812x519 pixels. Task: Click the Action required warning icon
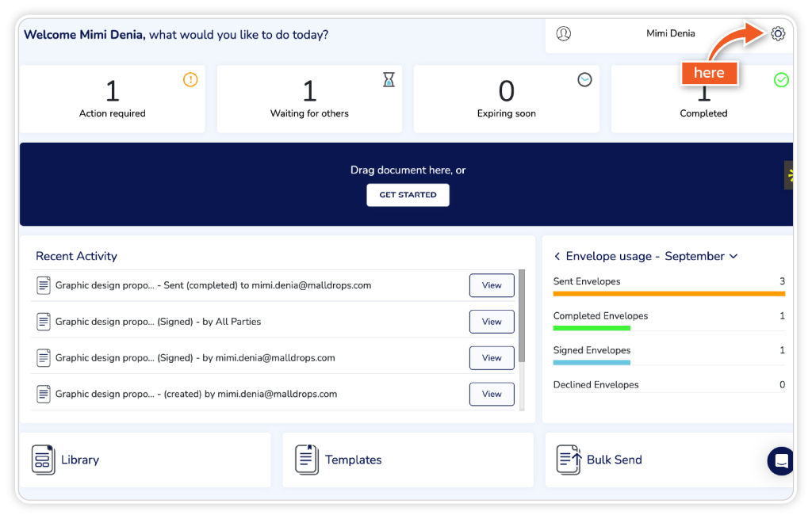[x=190, y=79]
